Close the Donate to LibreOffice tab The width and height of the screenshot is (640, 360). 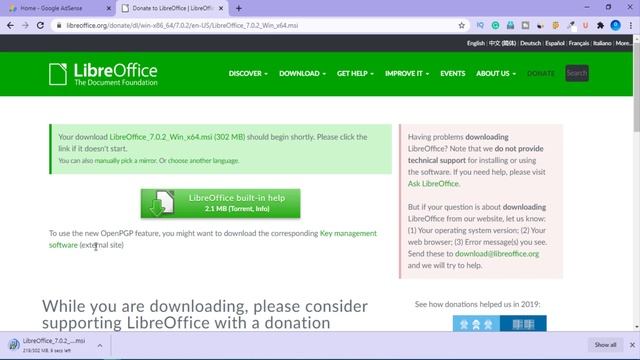[x=221, y=8]
